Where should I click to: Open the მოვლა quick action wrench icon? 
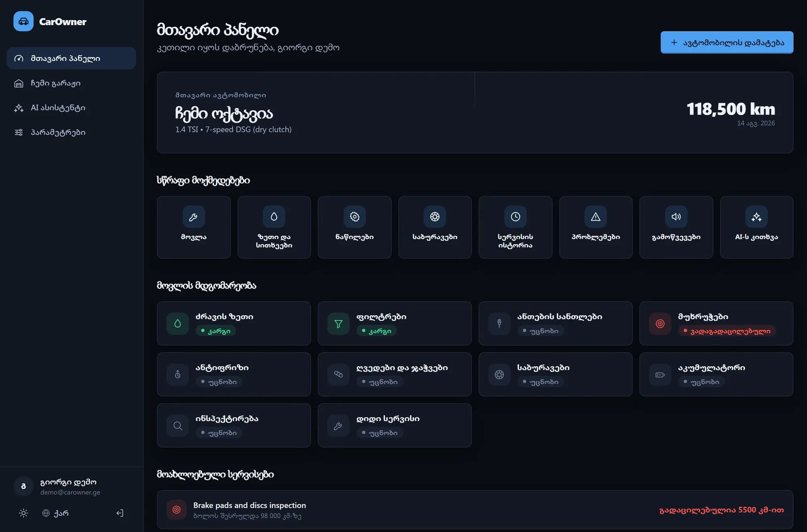[x=194, y=217]
